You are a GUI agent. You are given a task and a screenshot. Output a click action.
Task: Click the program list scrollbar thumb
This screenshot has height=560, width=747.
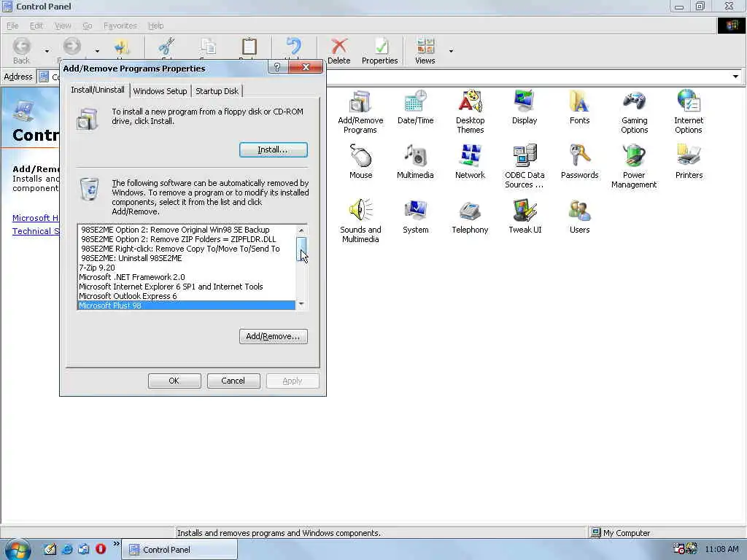tap(301, 249)
